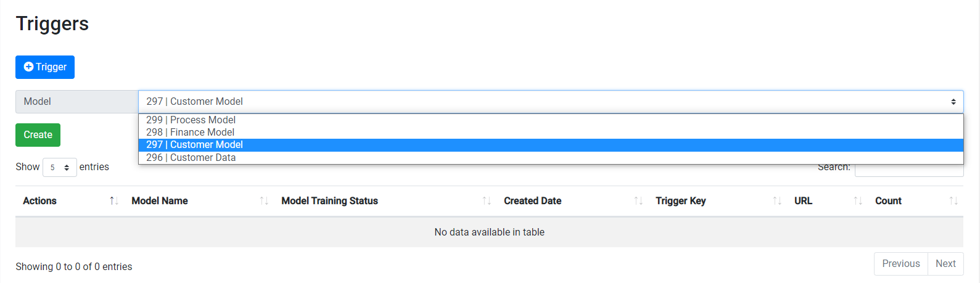
Task: Sort by Count column arrows icon
Action: pos(953,201)
